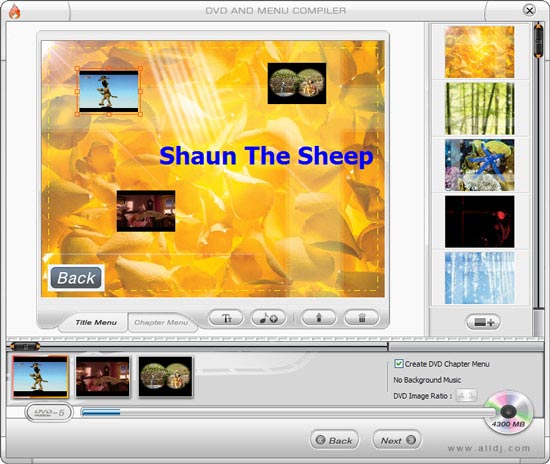Select the green bamboo background thumbnail

click(479, 108)
